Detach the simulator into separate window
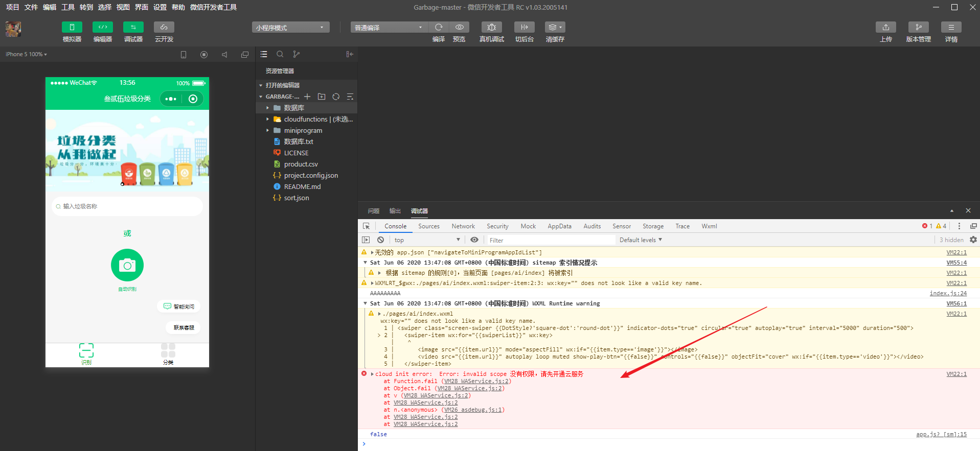 pos(245,55)
